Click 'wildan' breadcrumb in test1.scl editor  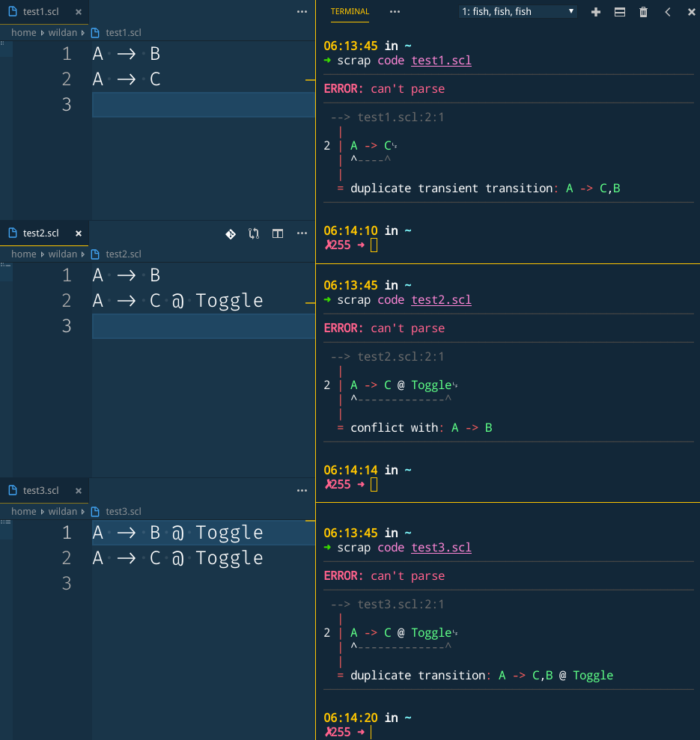point(62,33)
